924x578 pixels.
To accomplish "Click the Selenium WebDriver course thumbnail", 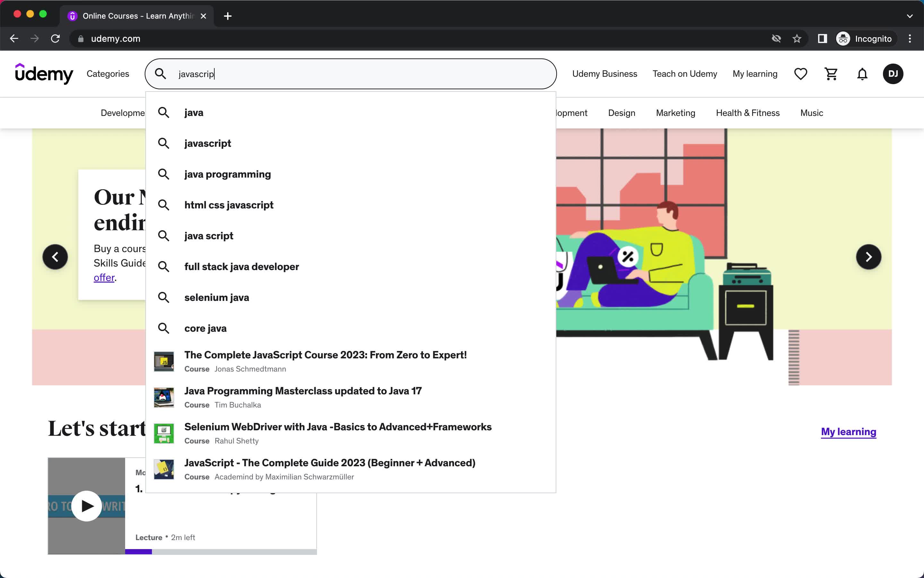I will tap(164, 433).
